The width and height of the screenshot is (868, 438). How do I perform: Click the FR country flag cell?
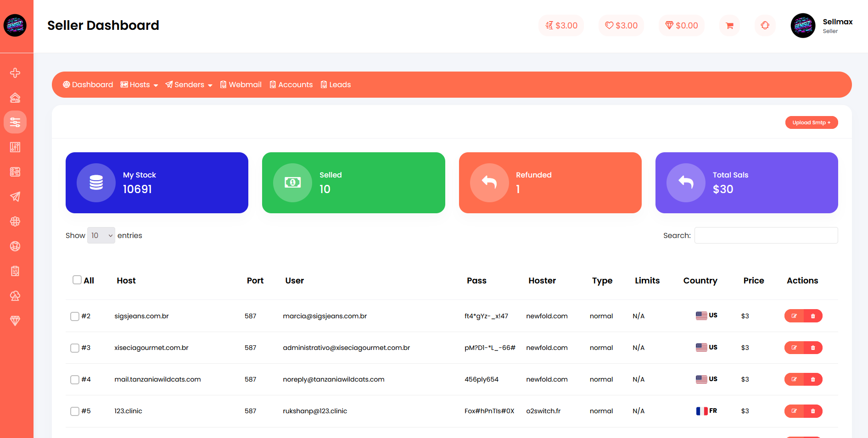(706, 411)
